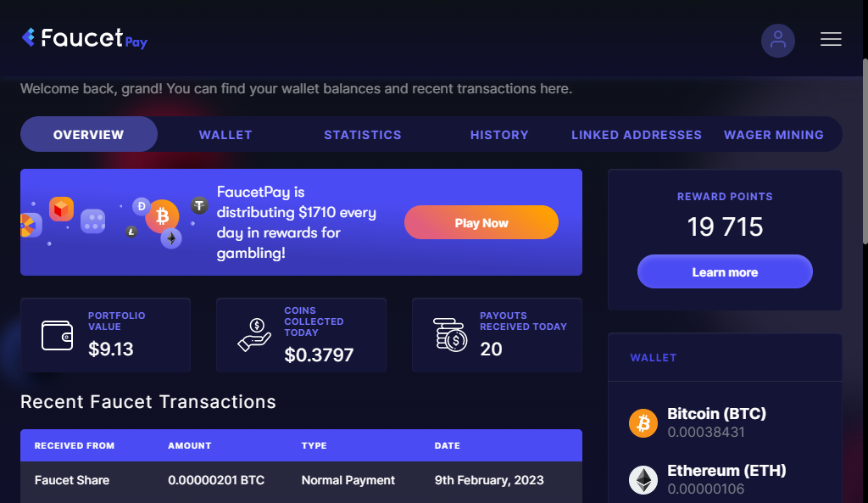Click the payouts coin stack icon

[450, 335]
